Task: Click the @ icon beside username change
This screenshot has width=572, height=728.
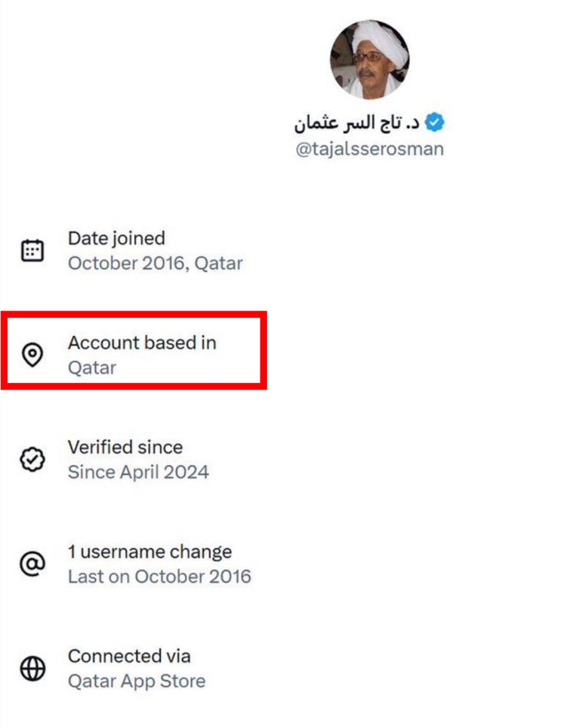Action: (x=32, y=564)
